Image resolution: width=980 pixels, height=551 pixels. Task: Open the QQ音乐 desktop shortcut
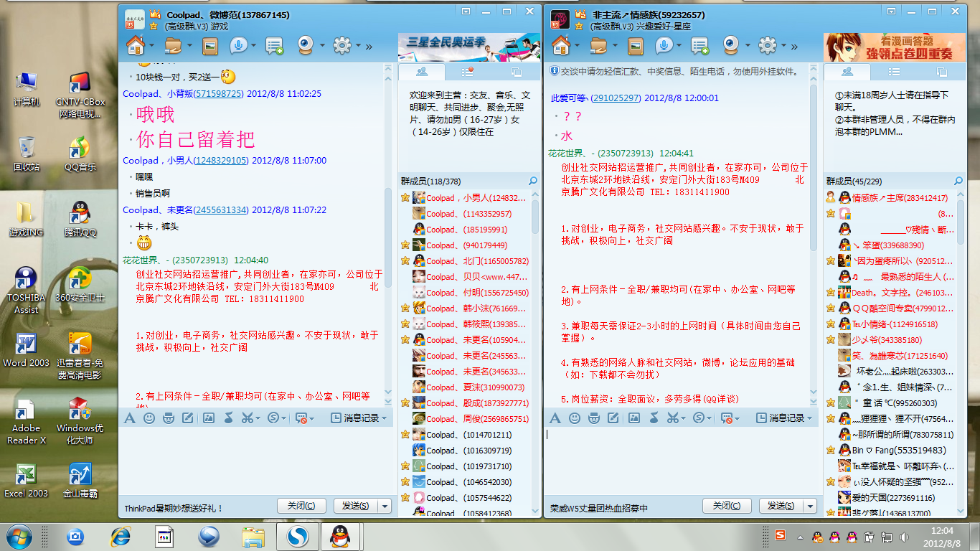(x=80, y=154)
